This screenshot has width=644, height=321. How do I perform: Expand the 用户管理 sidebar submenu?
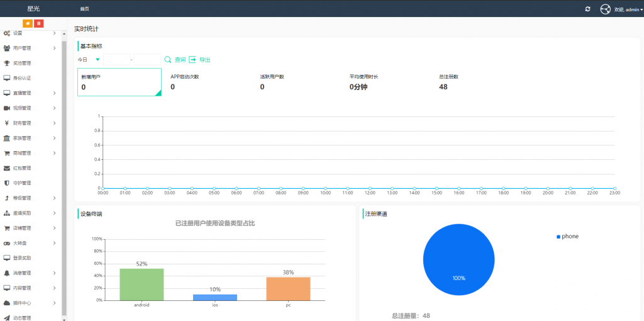pyautogui.click(x=30, y=48)
